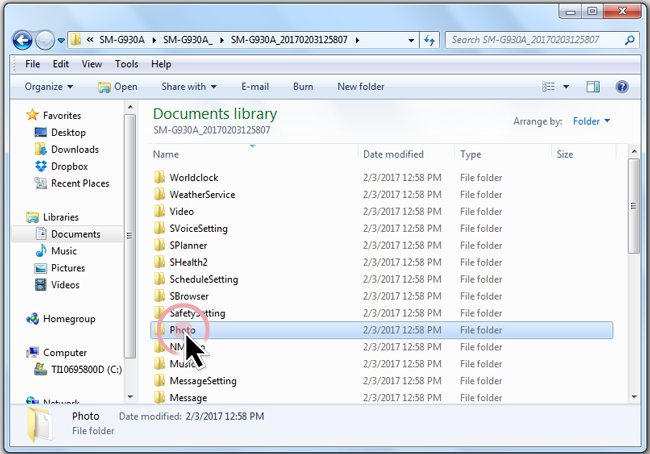Select the MessageSetting folder icon
The width and height of the screenshot is (650, 454).
[x=160, y=381]
